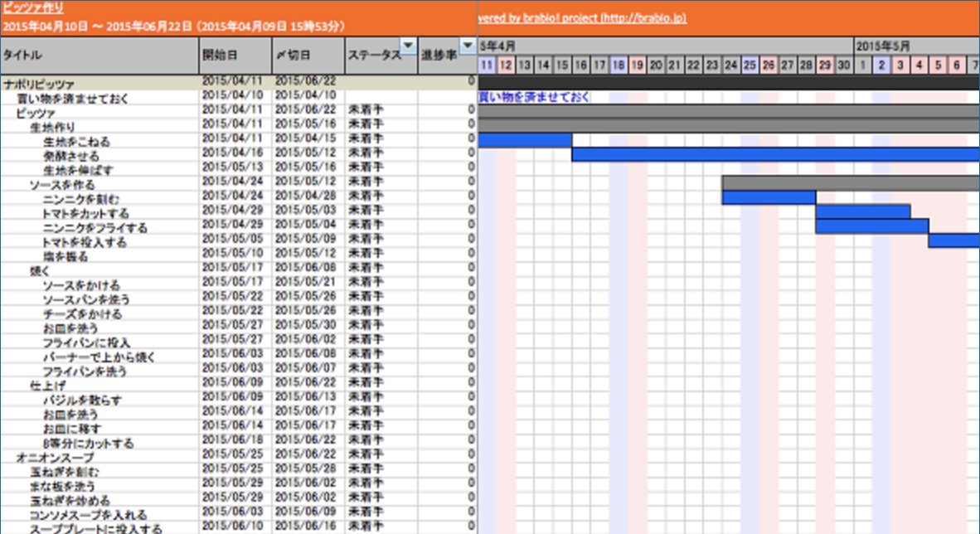Select the ソースを作る task group
Screen dimensions: 980x534
pos(62,184)
